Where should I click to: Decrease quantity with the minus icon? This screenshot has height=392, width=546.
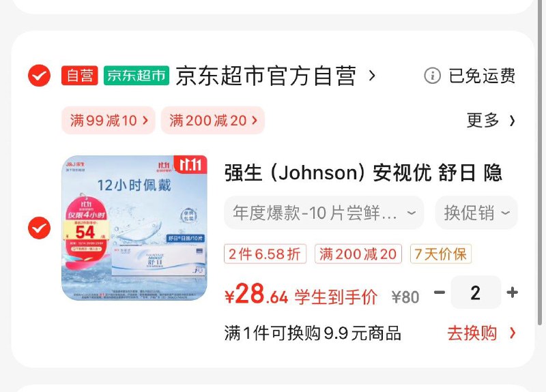(440, 292)
